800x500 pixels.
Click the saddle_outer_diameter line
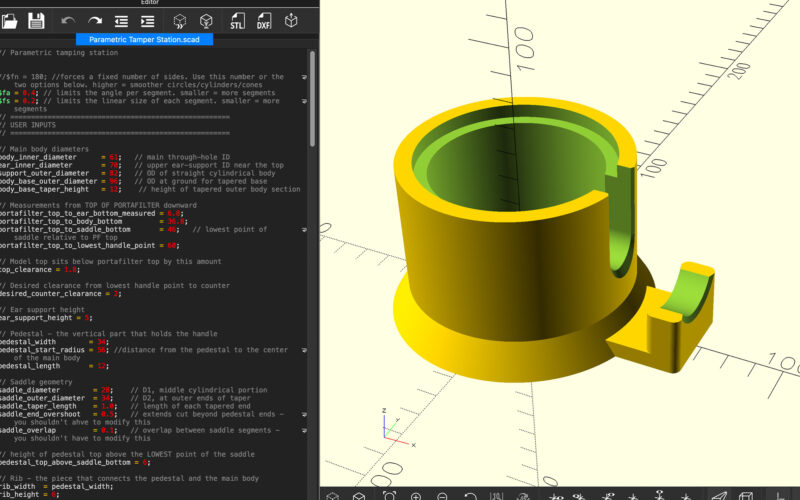click(x=126, y=398)
